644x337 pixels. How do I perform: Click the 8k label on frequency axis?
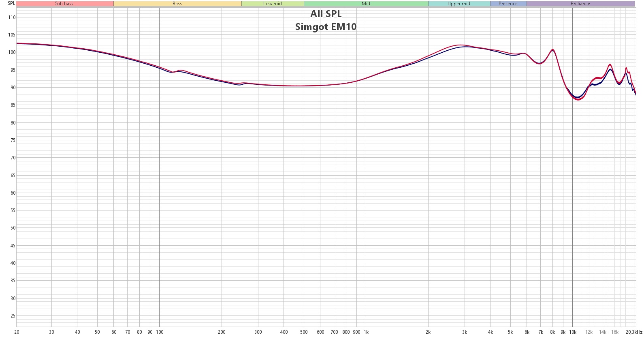(552, 332)
